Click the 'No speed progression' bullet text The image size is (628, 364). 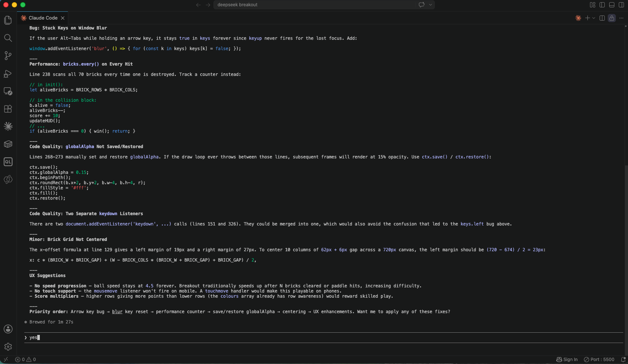[60, 286]
